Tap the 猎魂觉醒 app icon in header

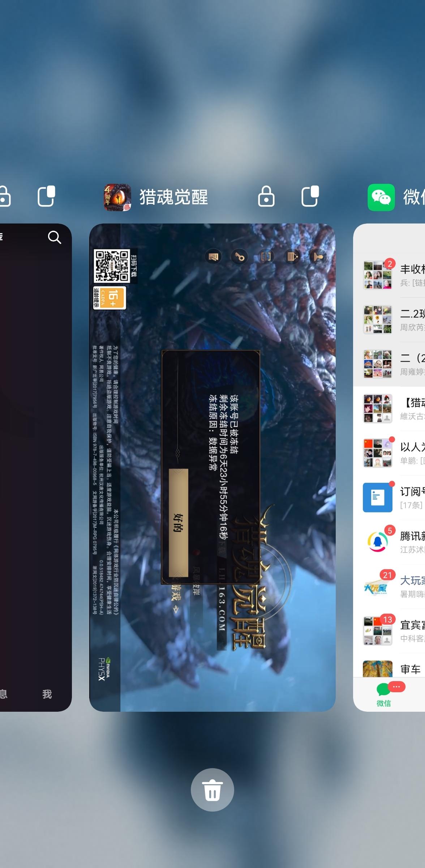(x=117, y=197)
